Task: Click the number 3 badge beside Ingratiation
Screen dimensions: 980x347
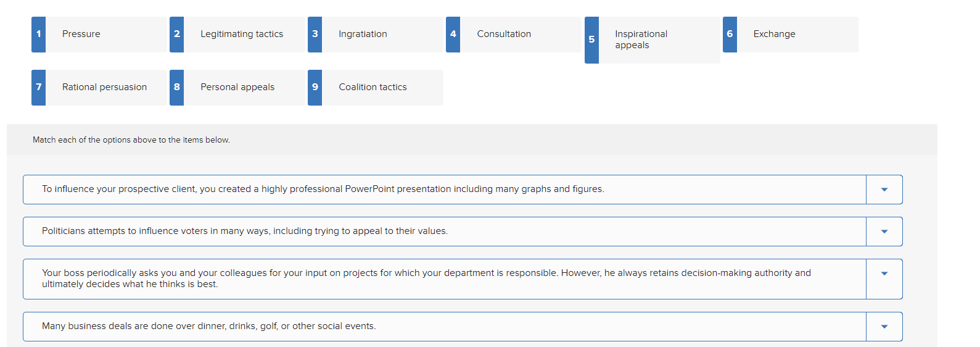Action: coord(315,34)
